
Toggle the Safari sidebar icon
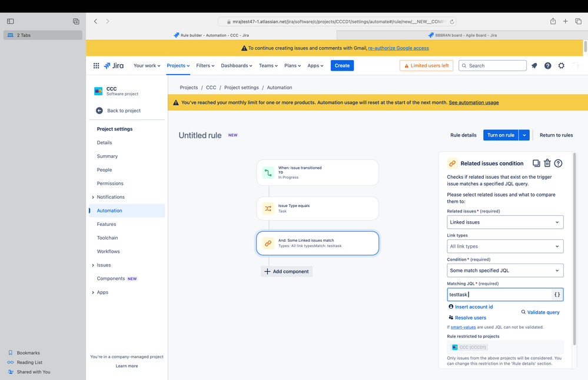tap(11, 21)
